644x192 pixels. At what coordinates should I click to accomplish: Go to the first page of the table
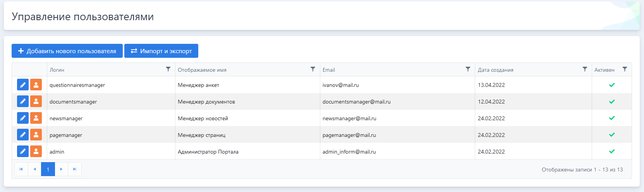click(x=21, y=169)
